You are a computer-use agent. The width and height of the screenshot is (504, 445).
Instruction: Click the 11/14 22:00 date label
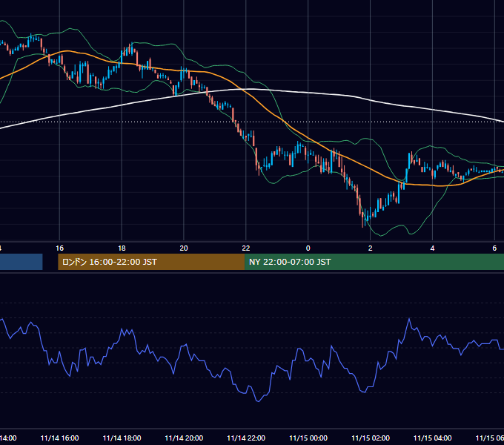(x=246, y=438)
